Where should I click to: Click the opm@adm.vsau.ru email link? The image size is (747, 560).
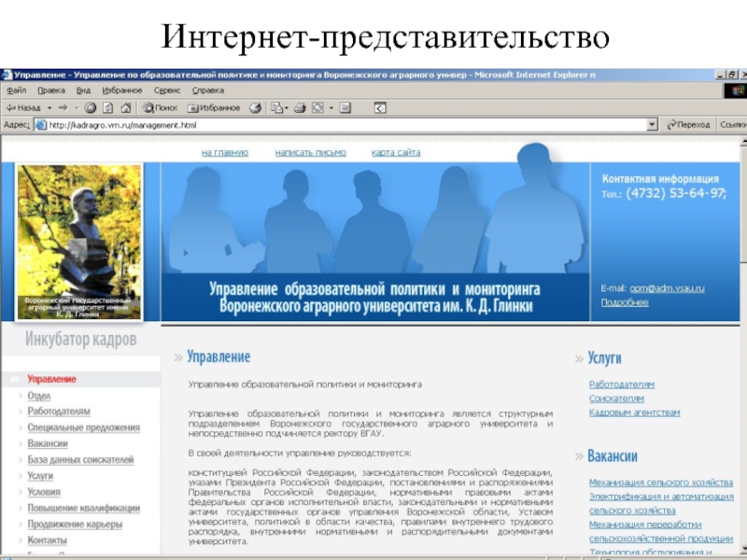[x=667, y=288]
